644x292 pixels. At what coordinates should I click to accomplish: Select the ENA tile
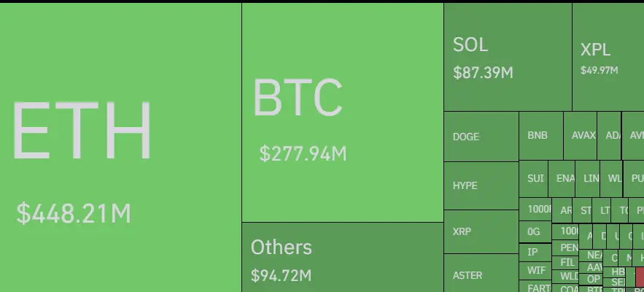(x=562, y=179)
